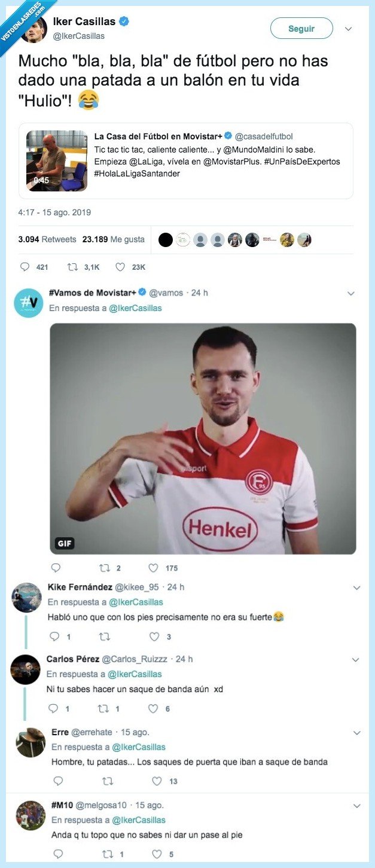
Task: Retweet the #M10 reply tweet
Action: [107, 854]
